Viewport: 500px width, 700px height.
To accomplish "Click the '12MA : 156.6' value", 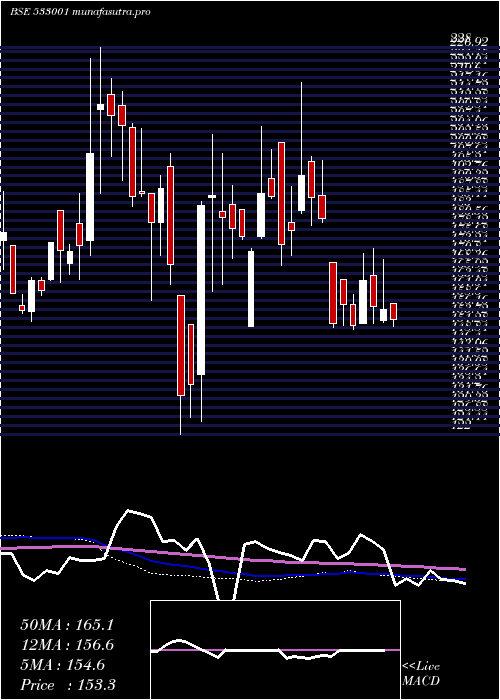I will tap(67, 645).
